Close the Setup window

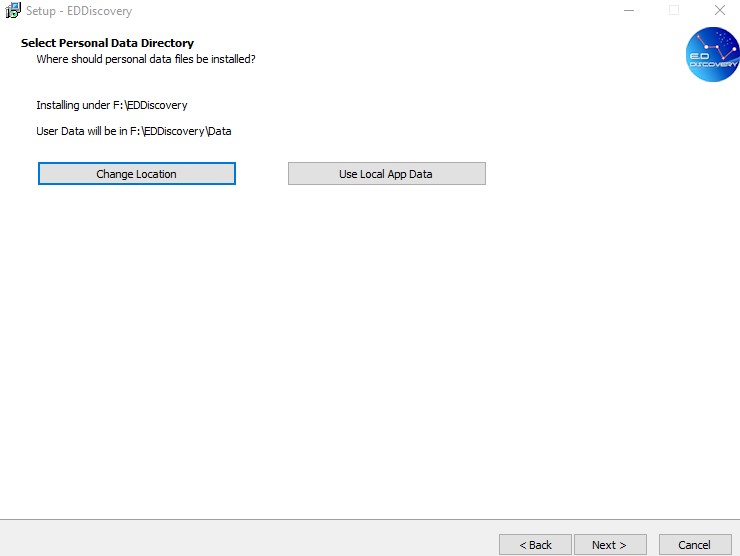[720, 10]
